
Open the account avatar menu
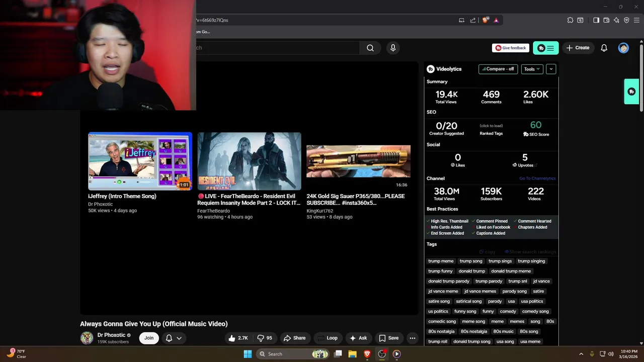[623, 48]
